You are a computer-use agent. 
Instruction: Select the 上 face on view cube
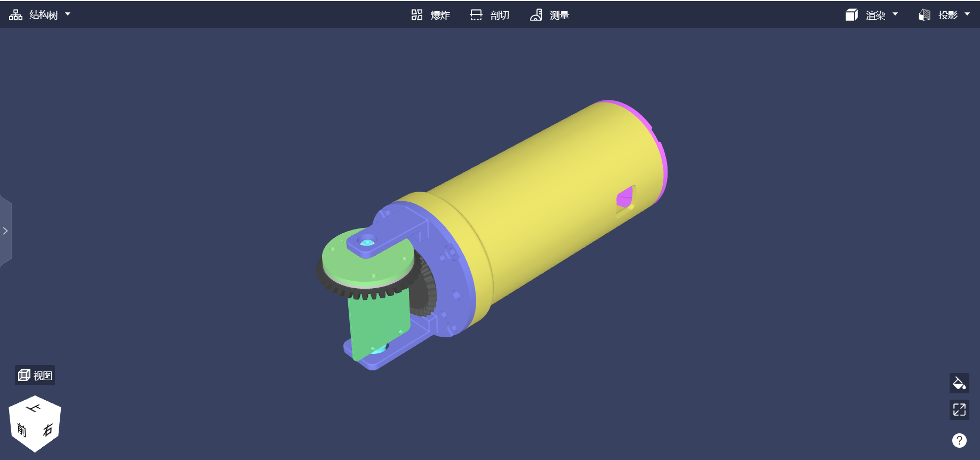coord(34,408)
